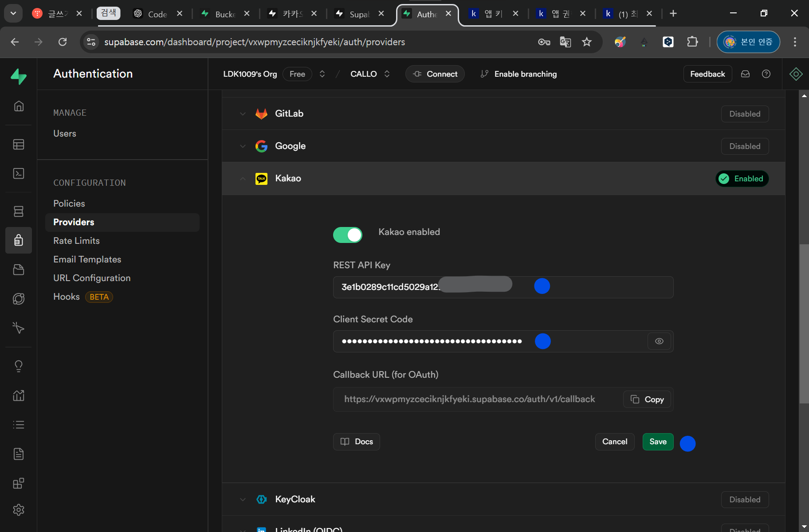Open the API Docs sidebar icon
This screenshot has height=532, width=809.
click(x=19, y=454)
